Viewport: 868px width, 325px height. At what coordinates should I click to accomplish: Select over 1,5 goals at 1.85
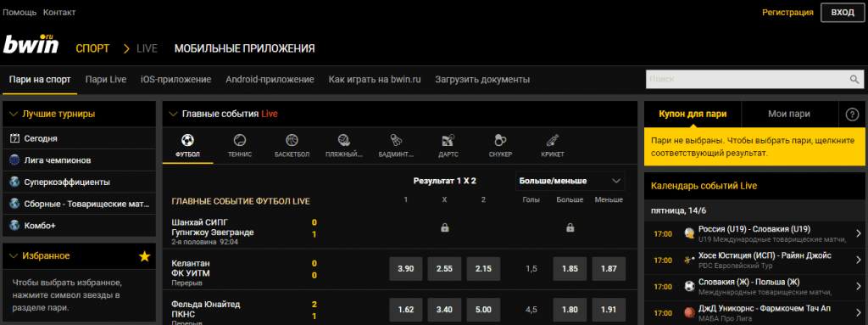(570, 268)
